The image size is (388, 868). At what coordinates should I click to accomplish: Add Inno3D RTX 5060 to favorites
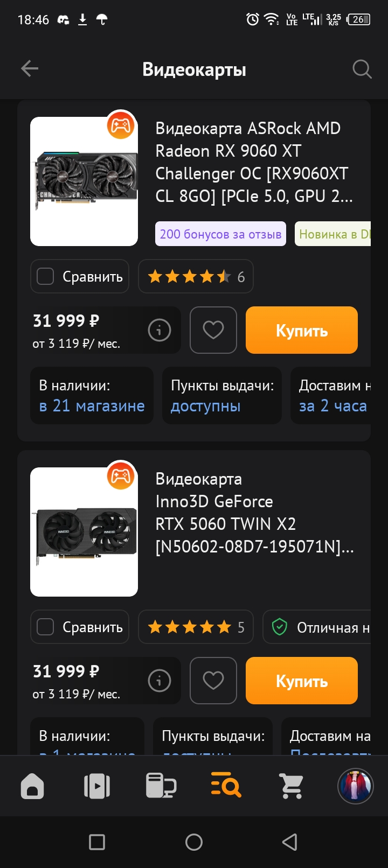pos(213,681)
